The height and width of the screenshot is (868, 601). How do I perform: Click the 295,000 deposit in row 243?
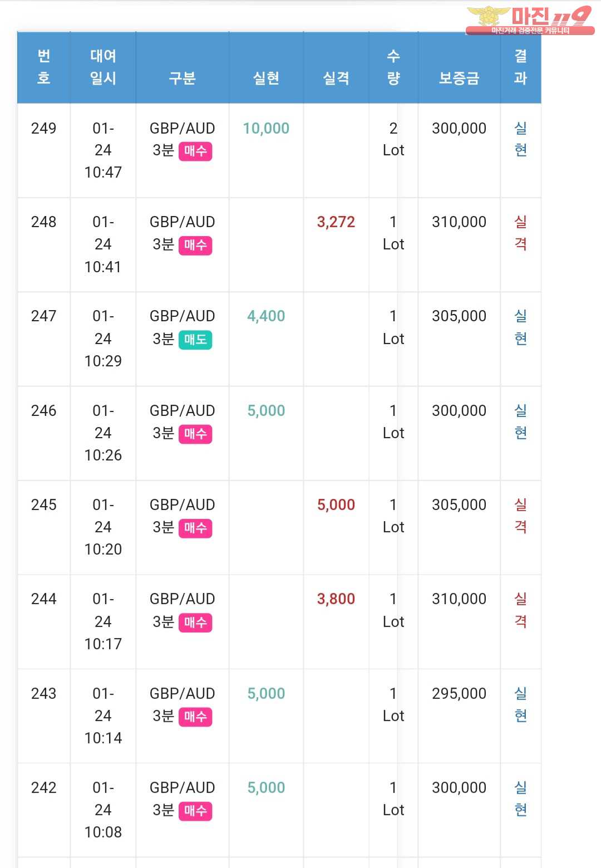pyautogui.click(x=459, y=694)
